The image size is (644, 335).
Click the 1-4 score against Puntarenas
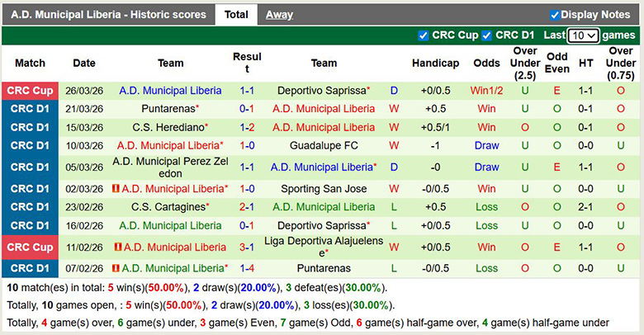click(x=246, y=268)
